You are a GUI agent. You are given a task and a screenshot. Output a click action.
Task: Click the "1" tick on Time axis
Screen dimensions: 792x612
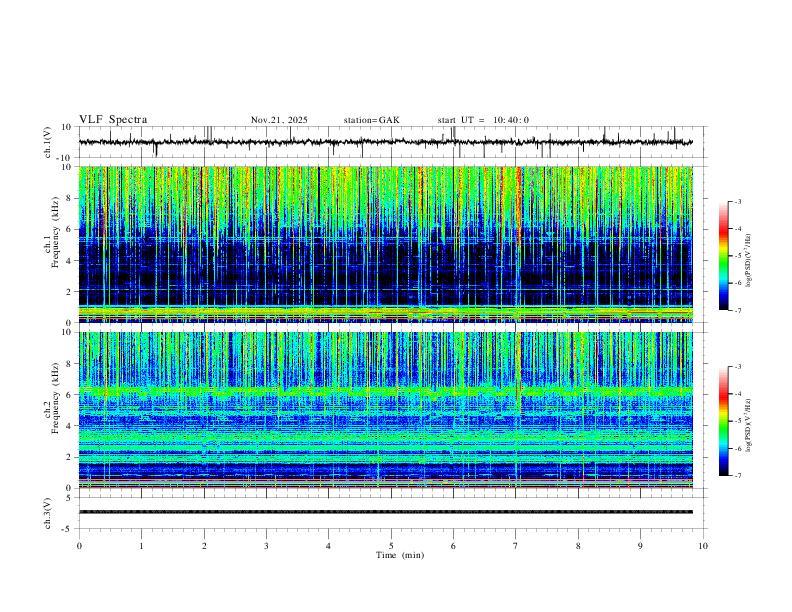pos(141,546)
